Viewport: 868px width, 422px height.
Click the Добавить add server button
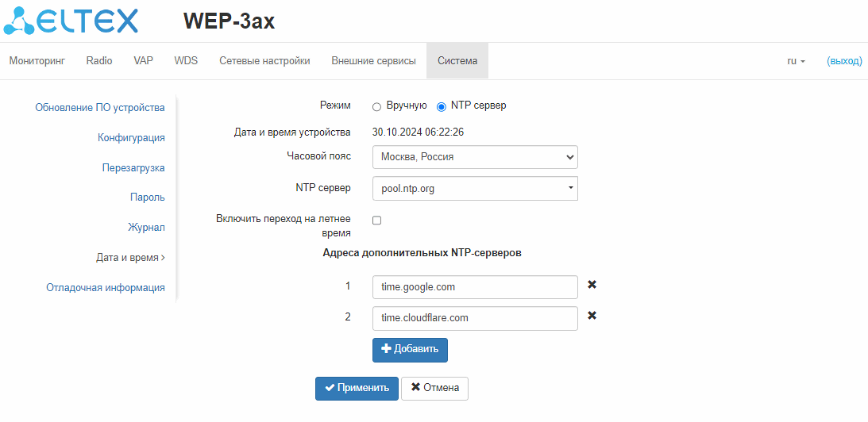click(410, 350)
